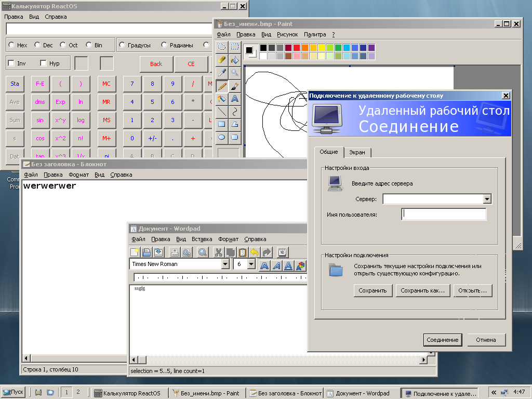This screenshot has height=399, width=532.
Task: Pick the red color swatch in palette
Action: (x=297, y=47)
